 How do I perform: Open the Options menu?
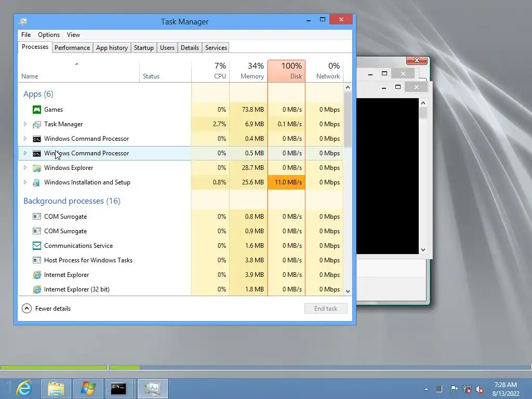(49, 35)
